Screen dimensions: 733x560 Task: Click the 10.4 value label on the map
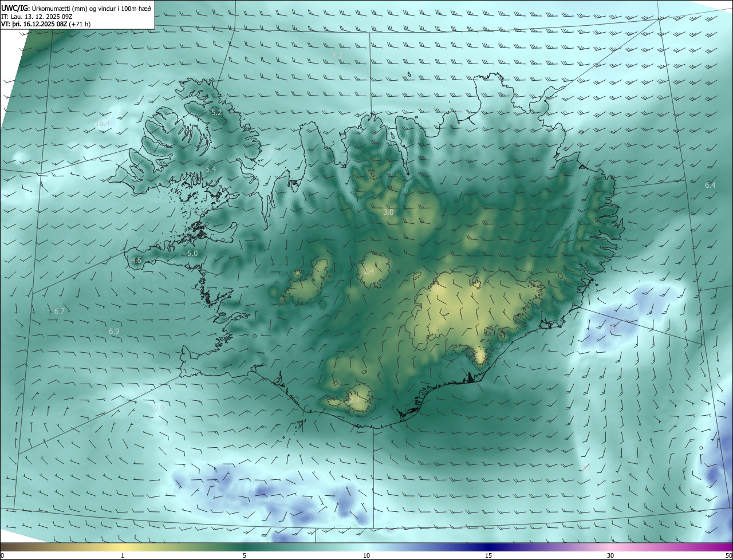[x=103, y=123]
